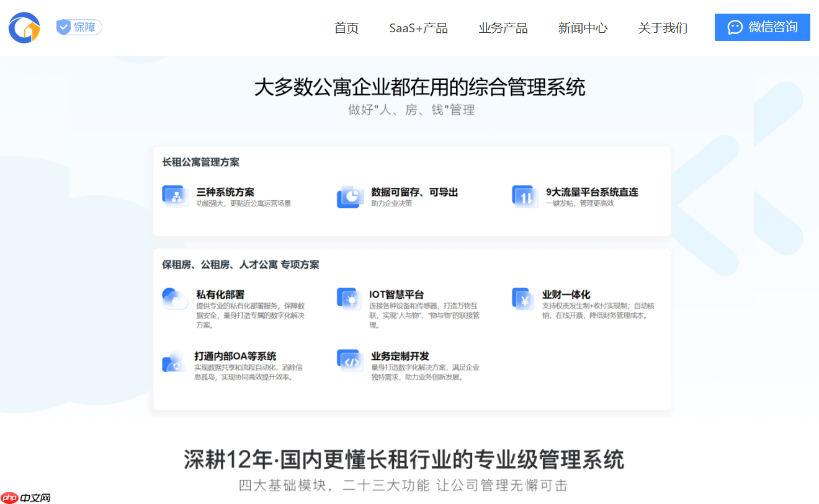This screenshot has height=504, width=819.
Task: Open the 新闻中心 navigation item
Action: (x=583, y=28)
